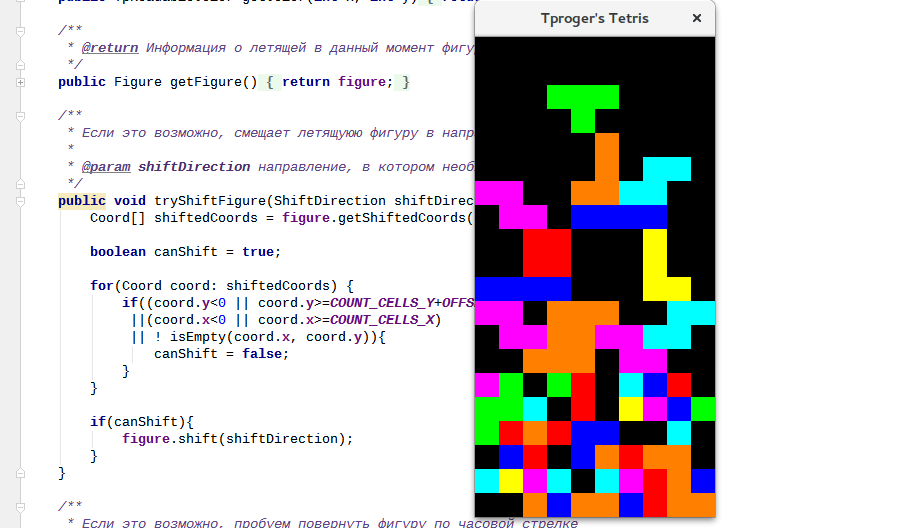Place cursor on 'boolean canShift = true' line

(x=185, y=252)
